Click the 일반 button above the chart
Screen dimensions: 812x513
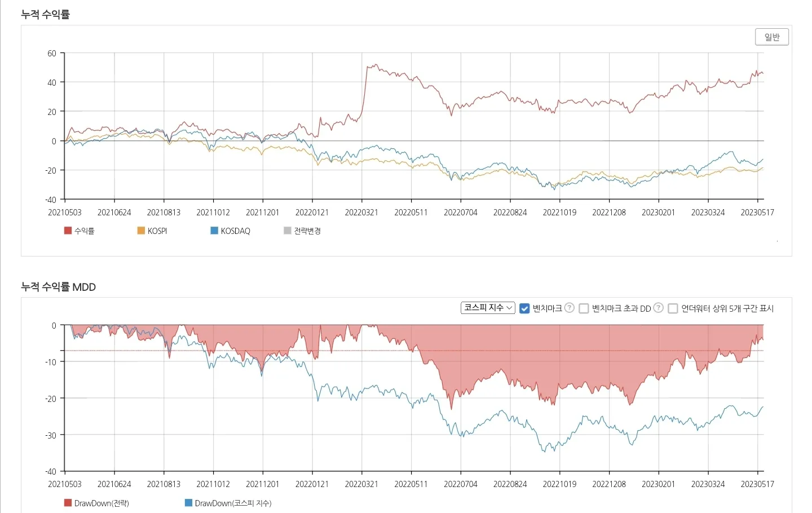click(771, 37)
